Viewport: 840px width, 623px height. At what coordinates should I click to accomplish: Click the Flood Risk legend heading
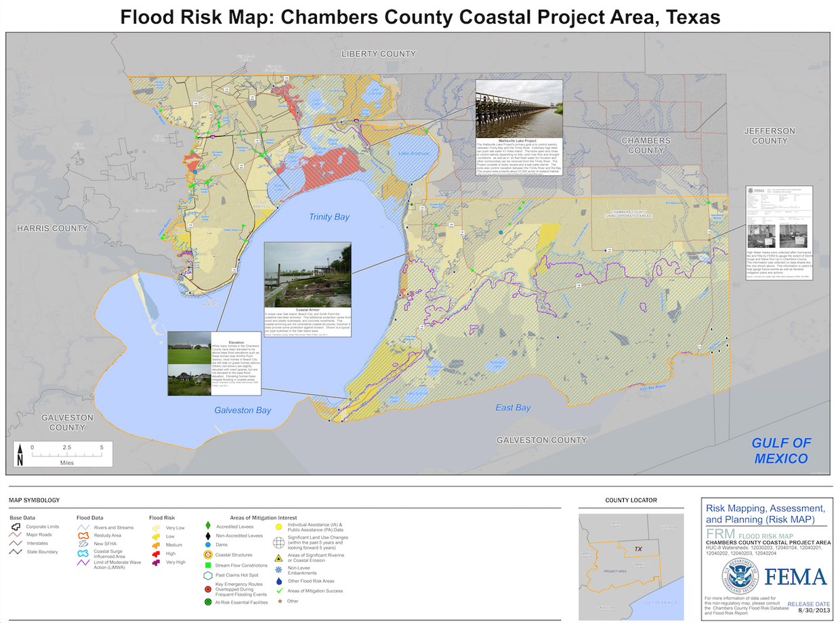[x=161, y=517]
